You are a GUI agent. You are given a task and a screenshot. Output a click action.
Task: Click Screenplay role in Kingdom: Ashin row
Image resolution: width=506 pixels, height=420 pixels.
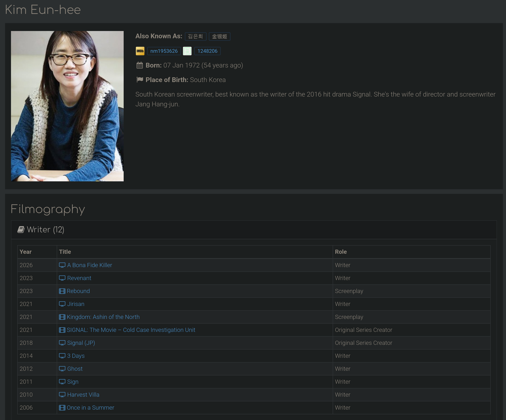(x=349, y=317)
